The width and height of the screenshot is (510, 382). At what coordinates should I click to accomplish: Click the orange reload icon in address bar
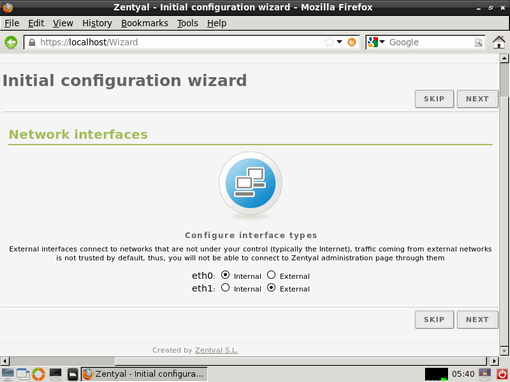click(352, 42)
